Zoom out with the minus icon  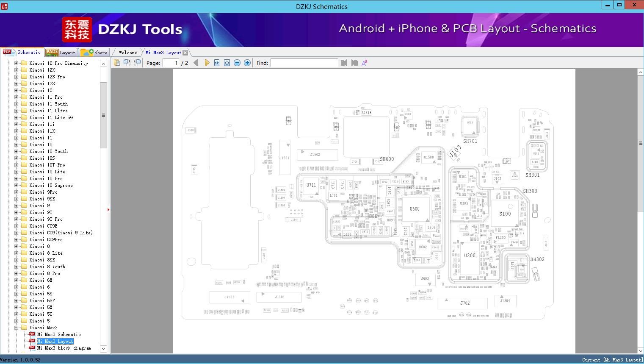[x=237, y=63]
